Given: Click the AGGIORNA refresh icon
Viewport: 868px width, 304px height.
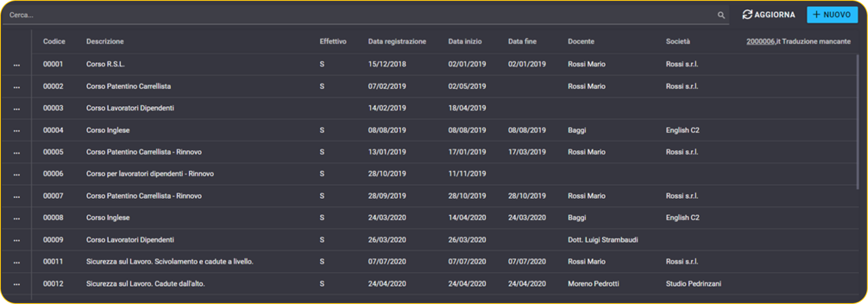Looking at the screenshot, I should pos(747,15).
